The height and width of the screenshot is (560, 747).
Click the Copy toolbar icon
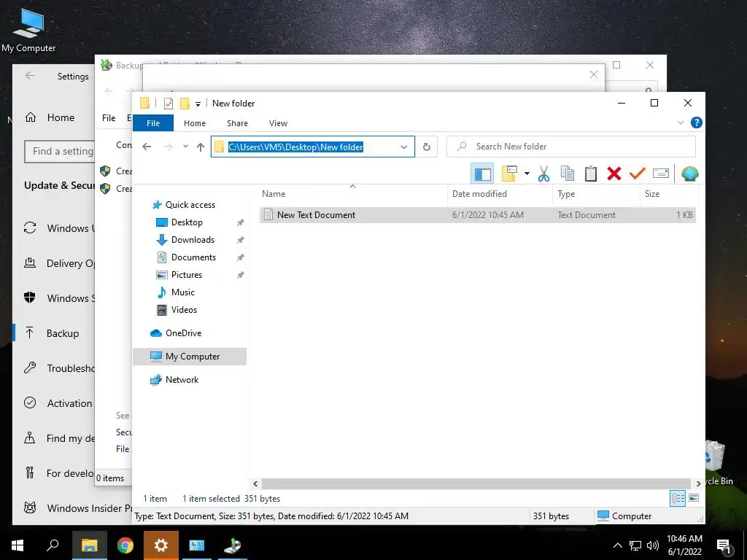[x=568, y=174]
